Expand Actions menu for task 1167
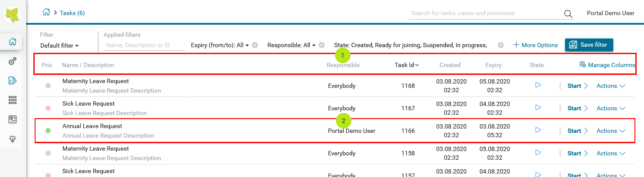Screen dimensions: 644x177 coord(611,108)
